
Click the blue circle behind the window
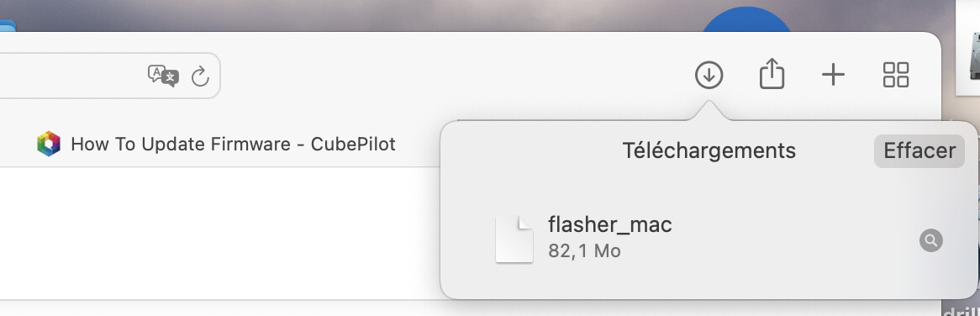click(746, 20)
